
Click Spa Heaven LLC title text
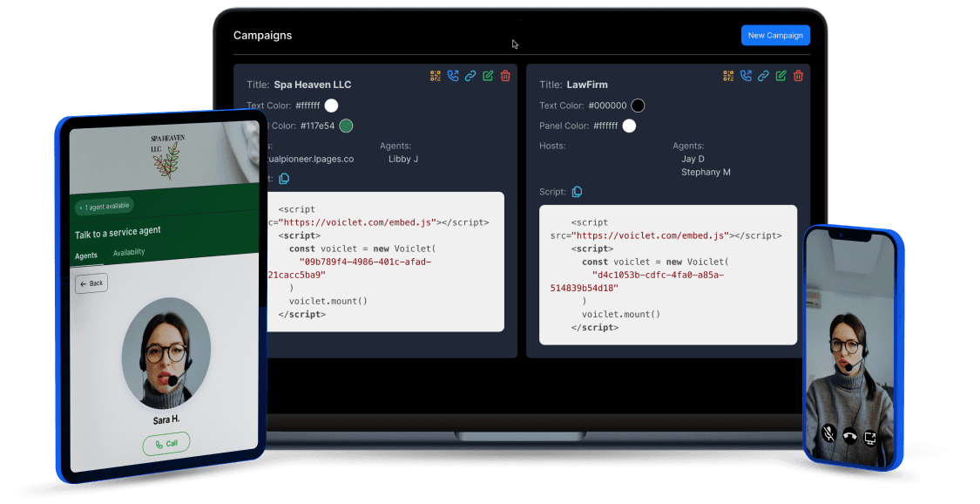[313, 85]
